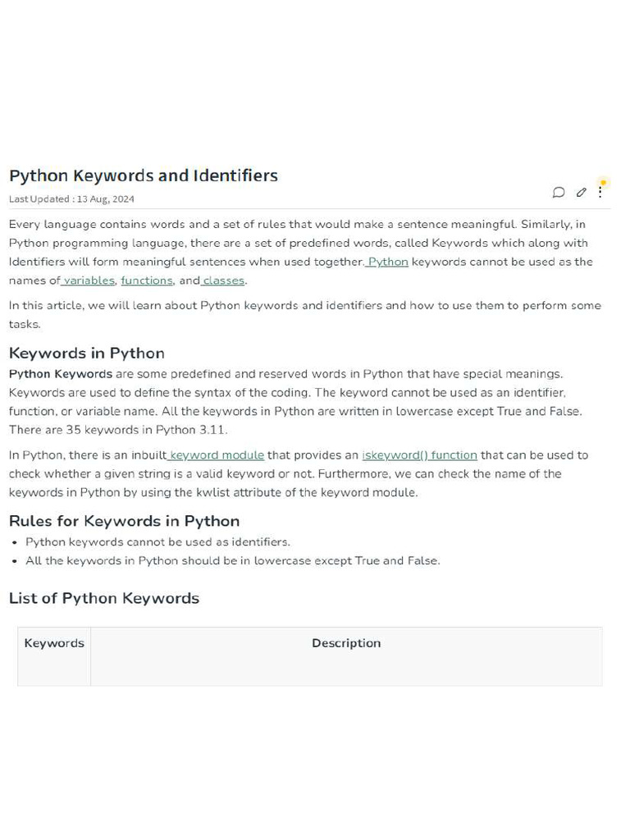Click the Keywords table column header
The width and height of the screenshot is (630, 840).
[x=54, y=643]
